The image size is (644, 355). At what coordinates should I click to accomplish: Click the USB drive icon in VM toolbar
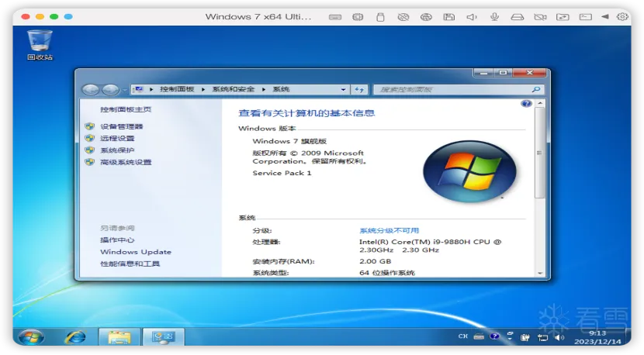point(380,17)
